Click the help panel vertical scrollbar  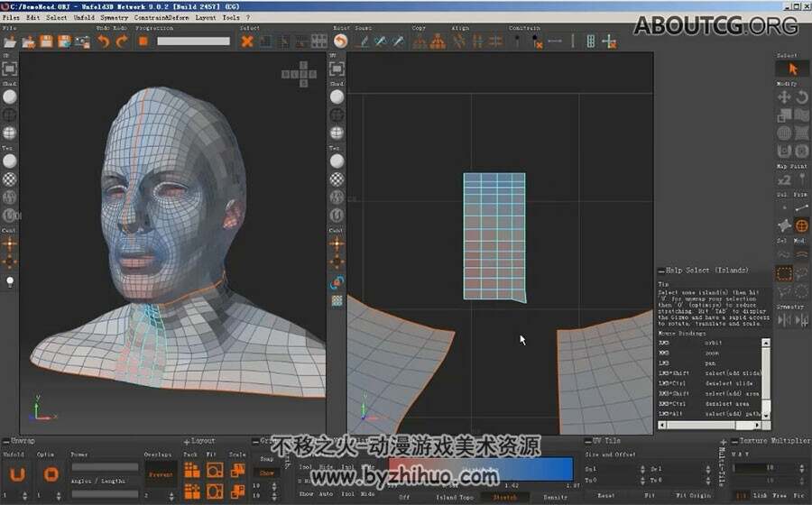(x=765, y=379)
